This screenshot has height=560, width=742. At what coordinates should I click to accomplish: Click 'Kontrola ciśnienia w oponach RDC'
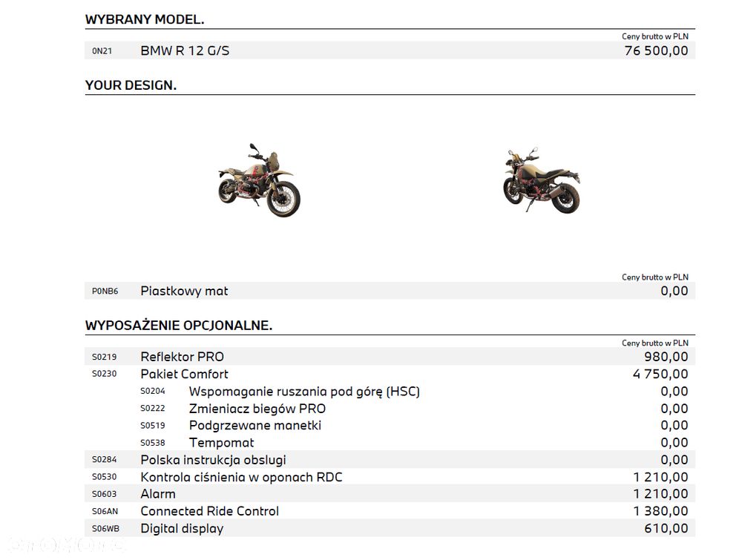241,477
